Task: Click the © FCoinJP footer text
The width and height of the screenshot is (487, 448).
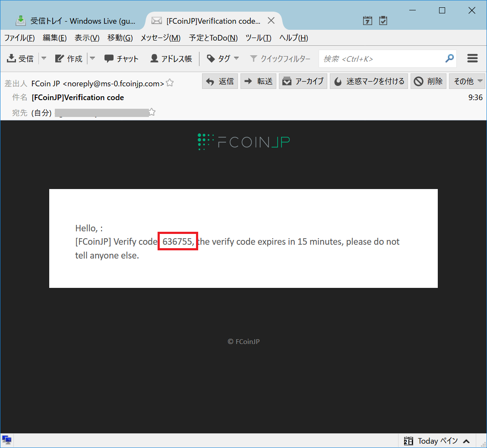Action: click(x=244, y=341)
